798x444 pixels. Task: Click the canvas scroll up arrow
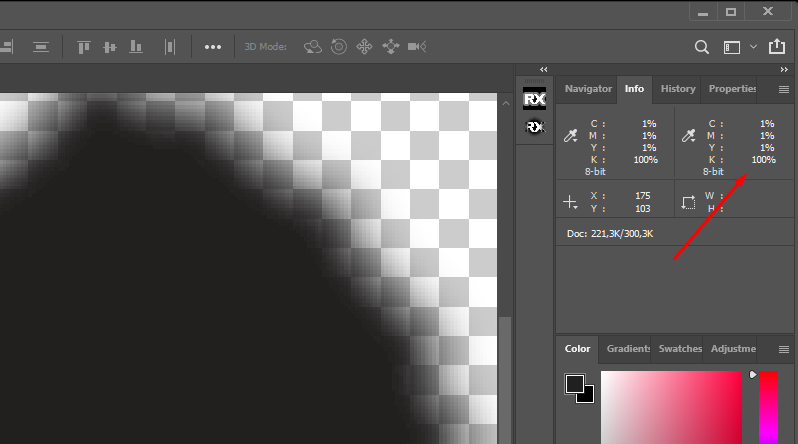(x=506, y=103)
